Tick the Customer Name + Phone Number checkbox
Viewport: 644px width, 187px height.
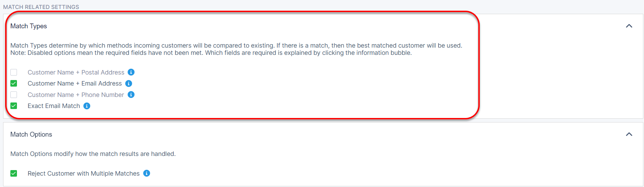coord(14,95)
